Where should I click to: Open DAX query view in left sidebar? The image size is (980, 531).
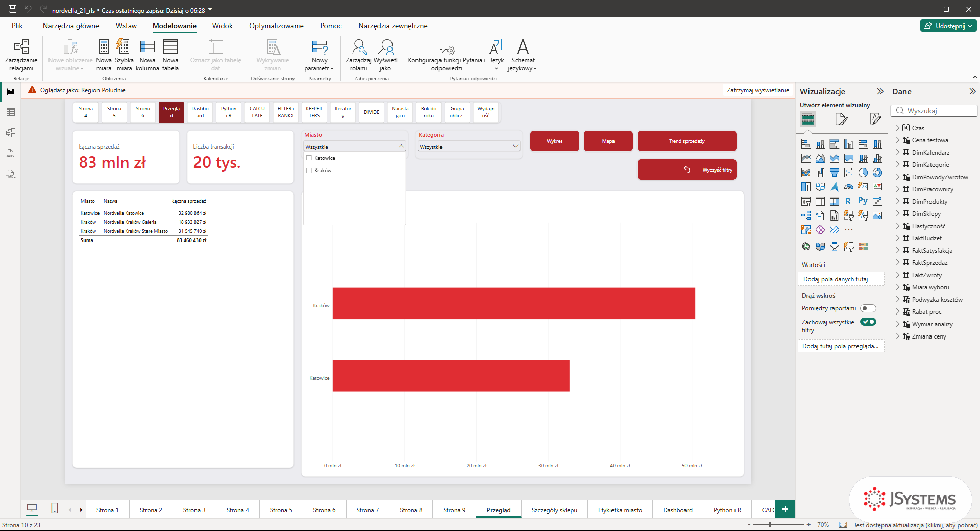coord(11,153)
